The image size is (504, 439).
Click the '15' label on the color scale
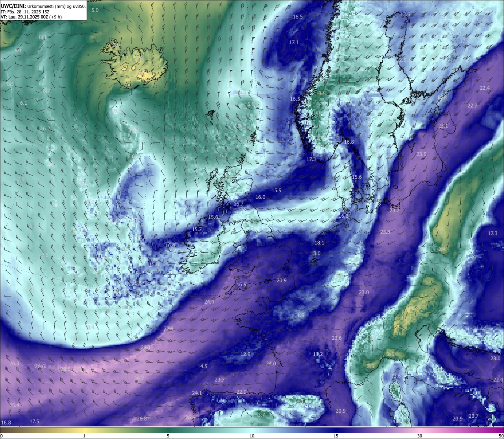[x=336, y=436]
